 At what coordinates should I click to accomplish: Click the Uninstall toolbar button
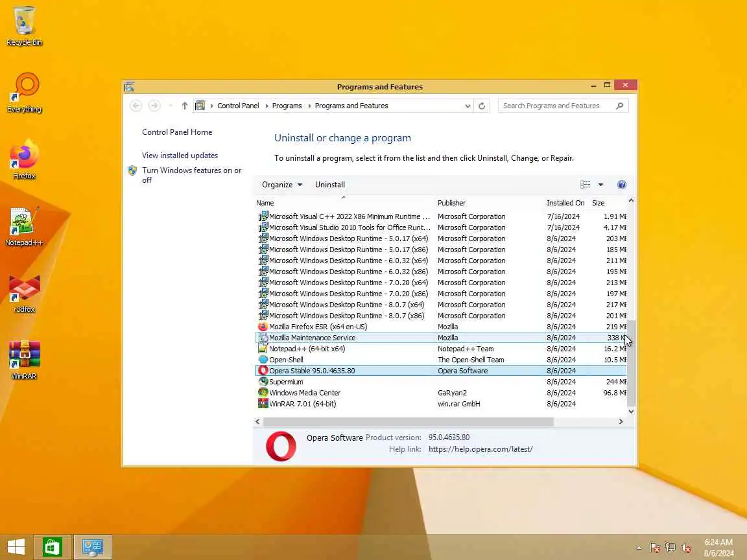point(329,185)
